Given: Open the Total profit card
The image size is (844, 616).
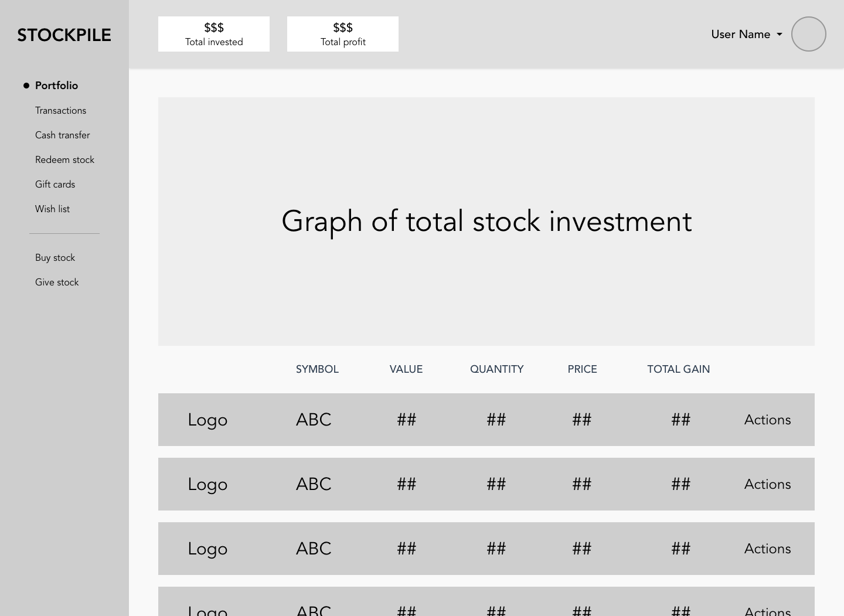Looking at the screenshot, I should point(343,34).
